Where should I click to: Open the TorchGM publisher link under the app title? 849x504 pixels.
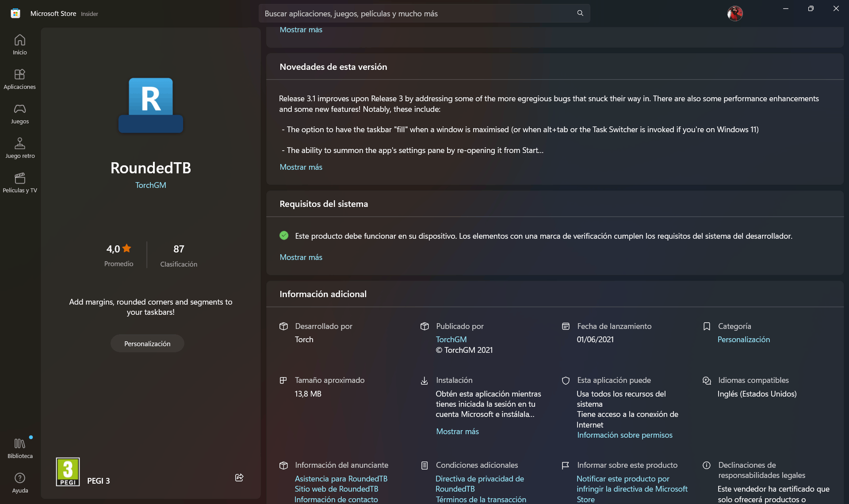(x=150, y=185)
